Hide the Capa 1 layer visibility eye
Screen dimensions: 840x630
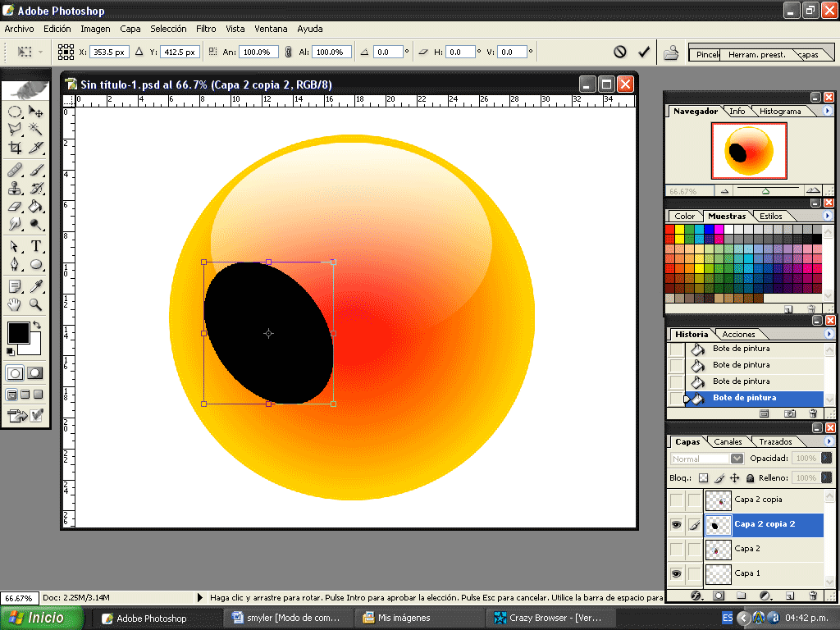(x=677, y=573)
